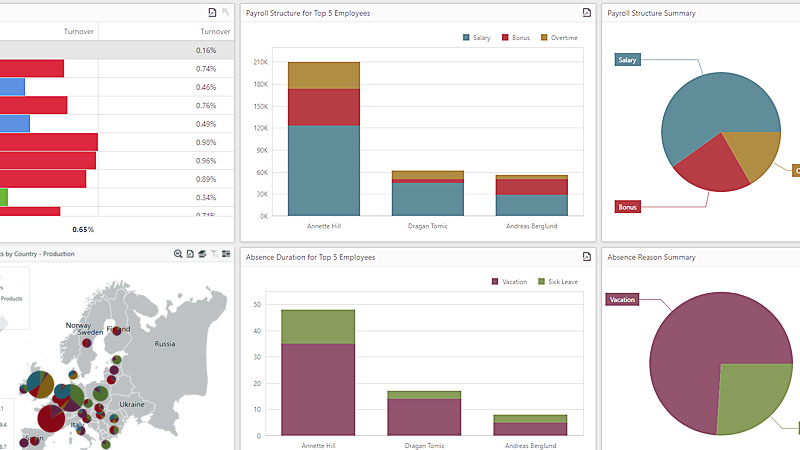Toggle Bonus legend item in payroll chart
800x450 pixels.
pyautogui.click(x=516, y=37)
